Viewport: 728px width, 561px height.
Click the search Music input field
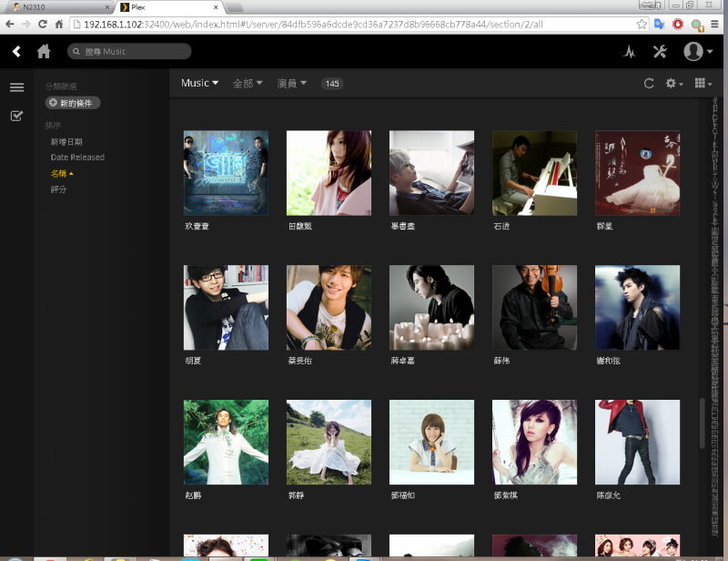tap(130, 51)
